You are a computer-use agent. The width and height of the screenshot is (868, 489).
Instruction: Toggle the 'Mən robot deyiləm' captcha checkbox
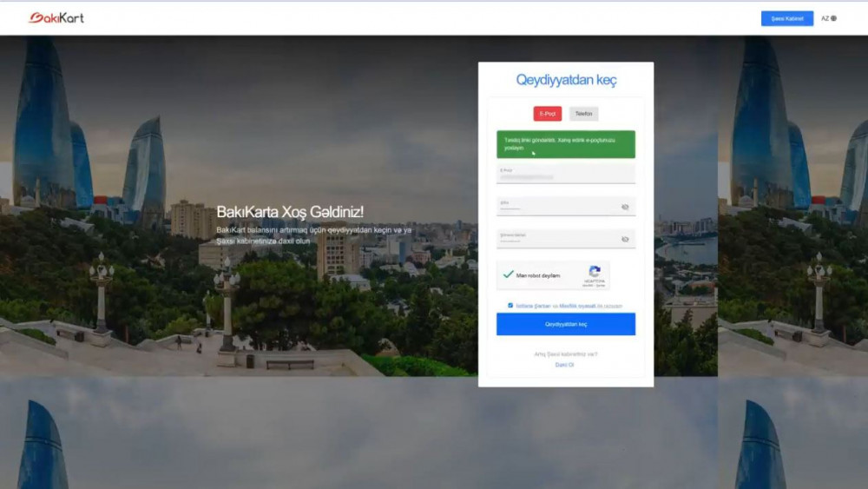[x=508, y=274]
